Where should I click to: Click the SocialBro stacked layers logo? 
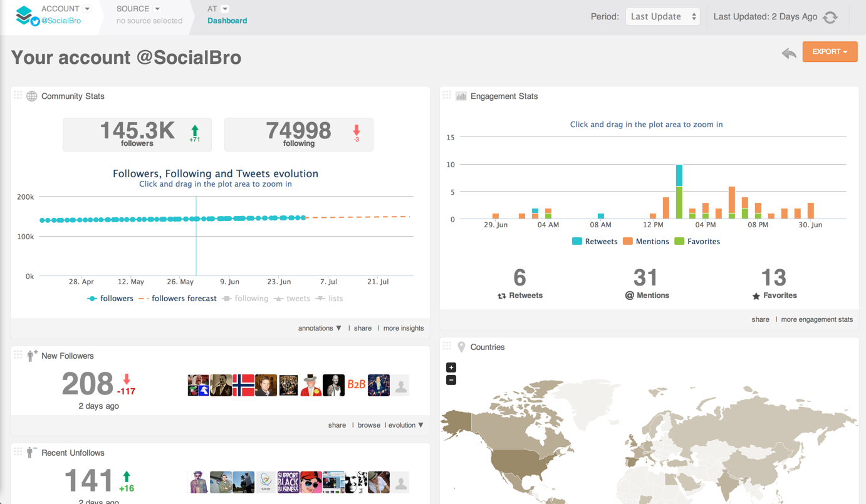[x=24, y=14]
